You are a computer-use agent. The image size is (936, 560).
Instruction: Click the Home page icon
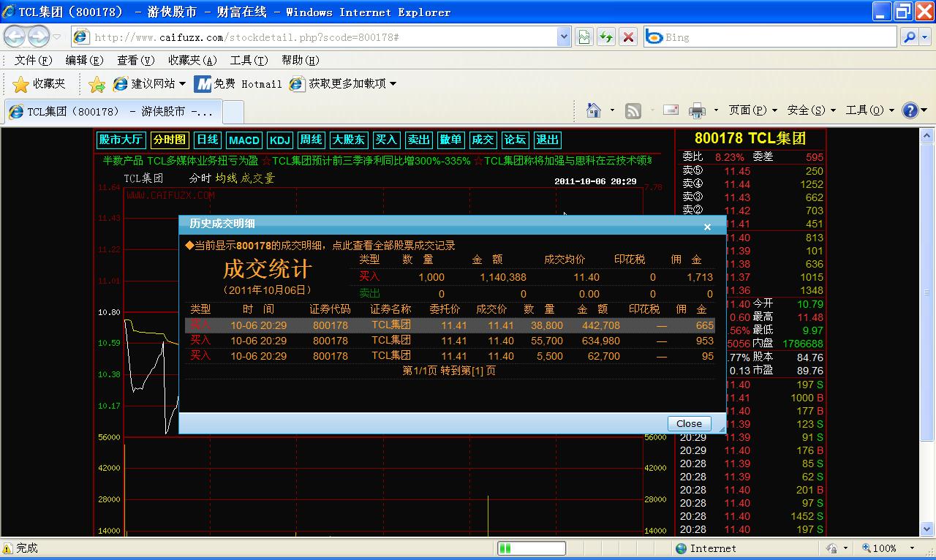point(594,110)
